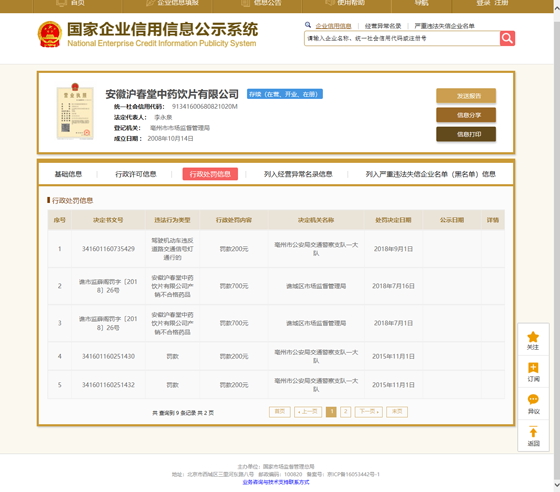Select the 严重违法失信企业名单 search category

tap(444, 26)
